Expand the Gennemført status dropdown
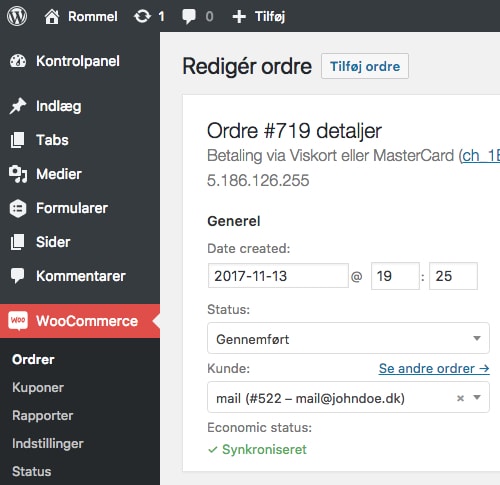The height and width of the screenshot is (485, 500). point(348,338)
